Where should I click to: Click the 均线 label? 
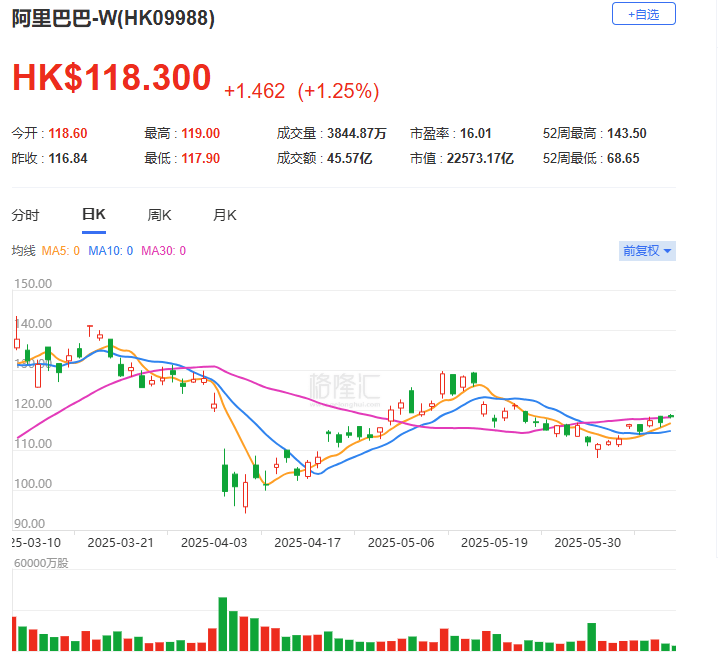click(x=23, y=251)
